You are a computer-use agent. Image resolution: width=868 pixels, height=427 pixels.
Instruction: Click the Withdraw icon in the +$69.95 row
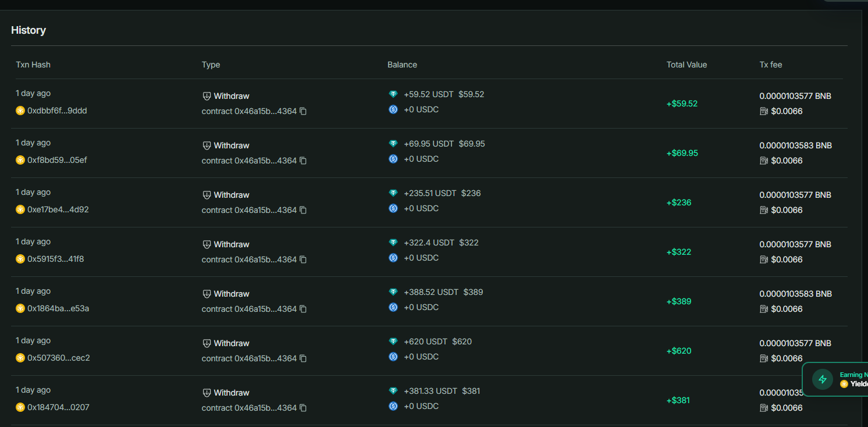[x=207, y=145]
